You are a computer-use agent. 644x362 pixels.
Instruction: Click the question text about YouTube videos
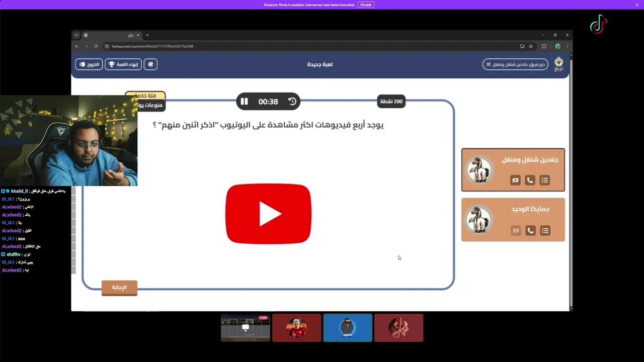tap(268, 125)
